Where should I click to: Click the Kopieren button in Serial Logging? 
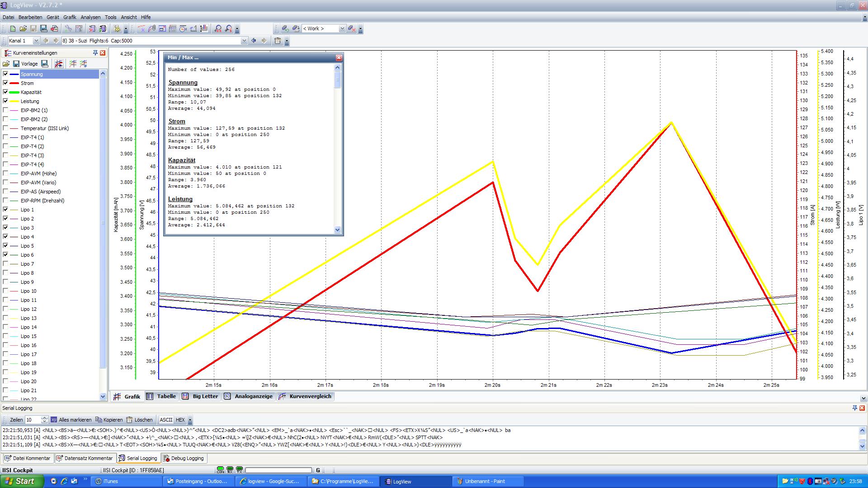(x=108, y=420)
